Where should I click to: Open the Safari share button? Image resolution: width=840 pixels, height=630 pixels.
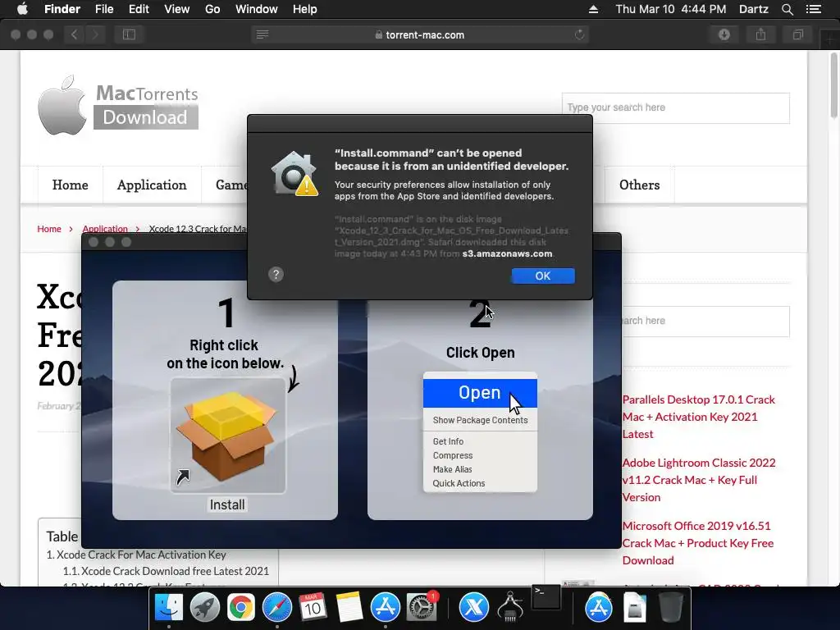(760, 34)
